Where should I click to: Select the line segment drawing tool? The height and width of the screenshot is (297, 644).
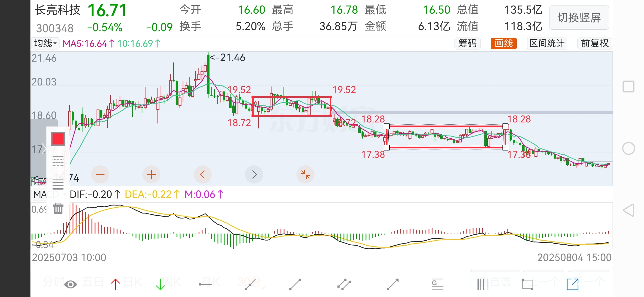coord(295,284)
